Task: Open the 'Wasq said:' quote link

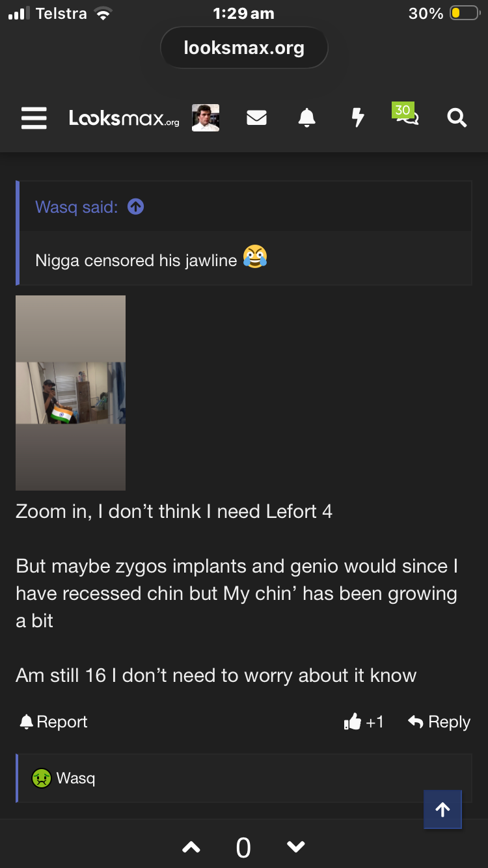Action: pos(77,207)
